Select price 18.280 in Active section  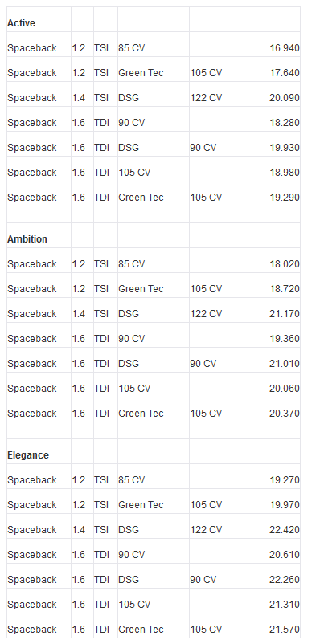[285, 123]
